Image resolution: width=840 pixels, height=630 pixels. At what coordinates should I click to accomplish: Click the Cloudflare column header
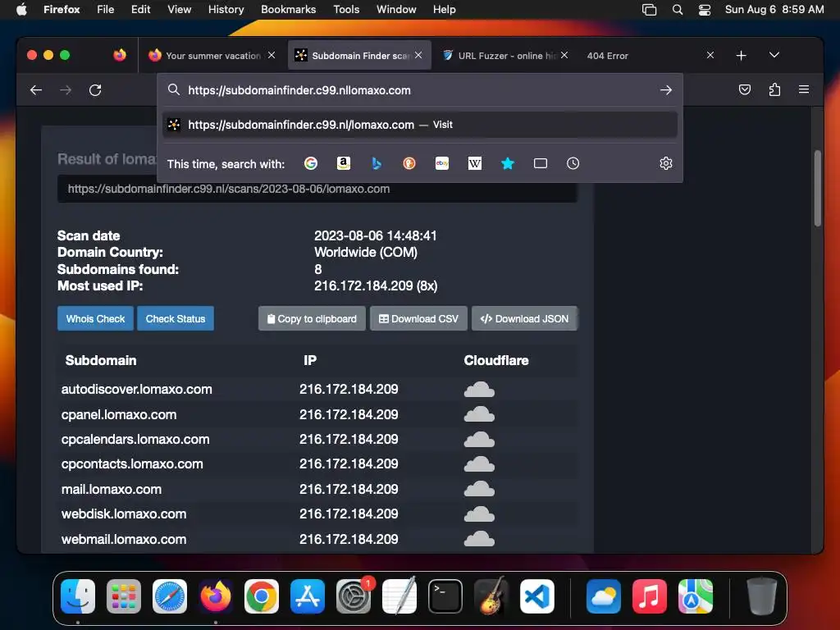pyautogui.click(x=496, y=361)
